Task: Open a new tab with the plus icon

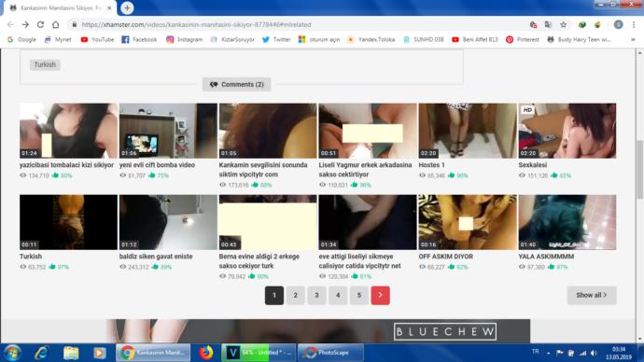Action: [127, 7]
